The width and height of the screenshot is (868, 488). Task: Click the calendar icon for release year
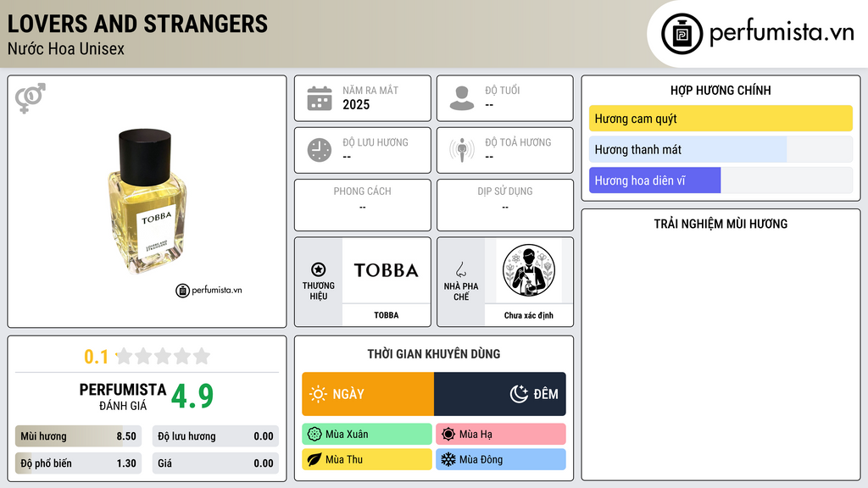[320, 98]
